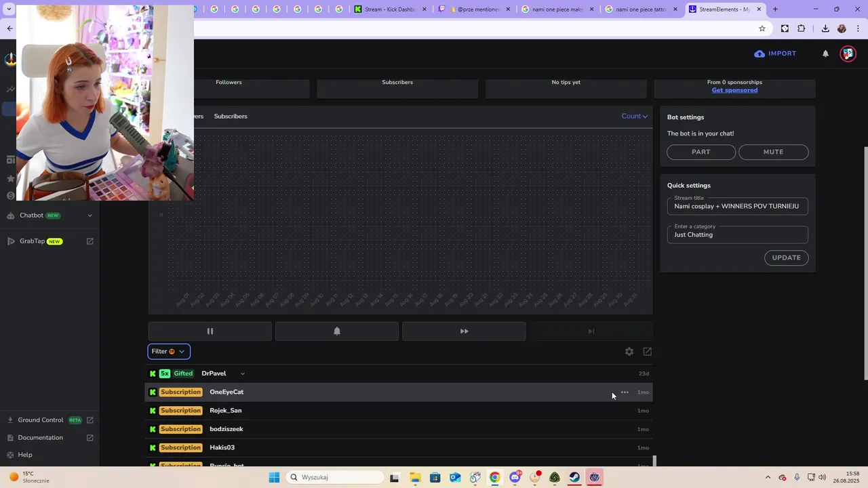The width and height of the screenshot is (868, 488).
Task: Open browser extensions puzzle icon
Action: coord(802,28)
